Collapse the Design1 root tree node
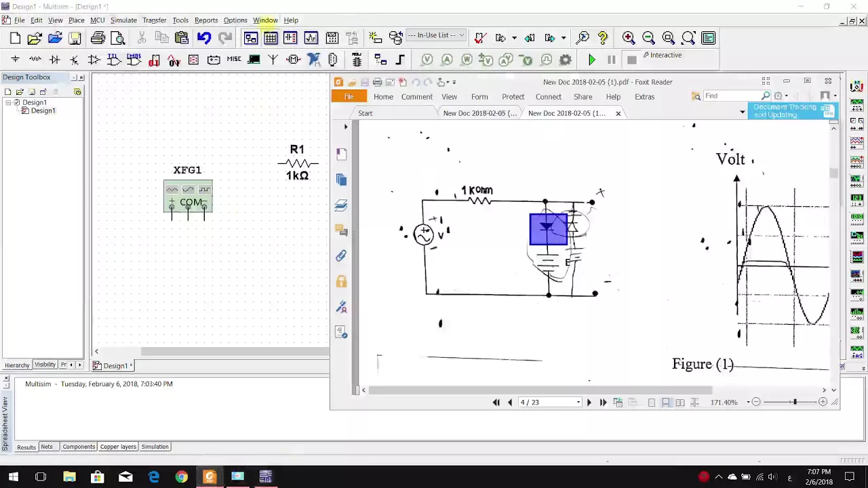Image resolution: width=868 pixels, height=488 pixels. click(8, 102)
